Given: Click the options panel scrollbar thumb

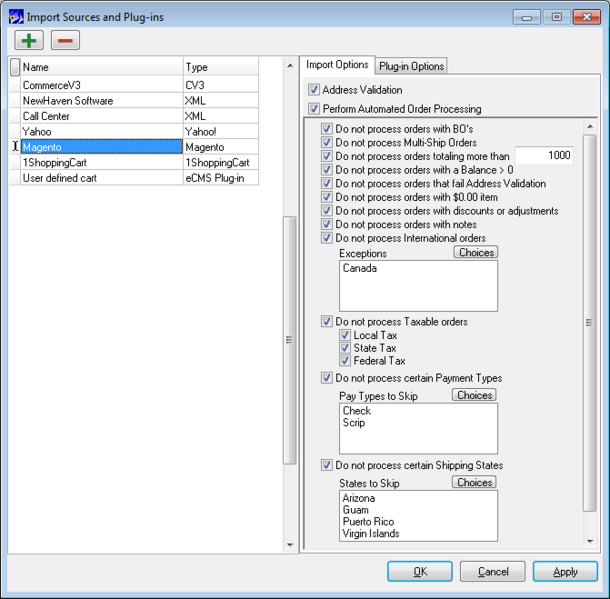Looking at the screenshot, I should click(x=589, y=323).
